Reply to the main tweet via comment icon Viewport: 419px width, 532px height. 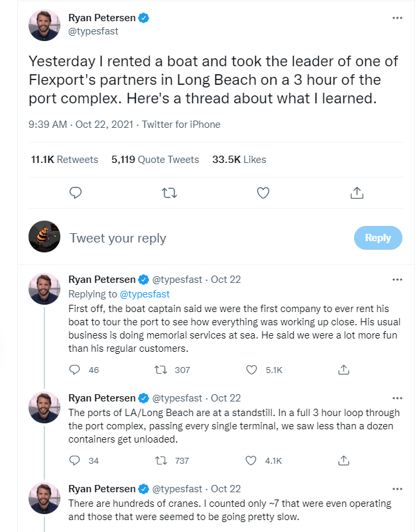tap(76, 193)
